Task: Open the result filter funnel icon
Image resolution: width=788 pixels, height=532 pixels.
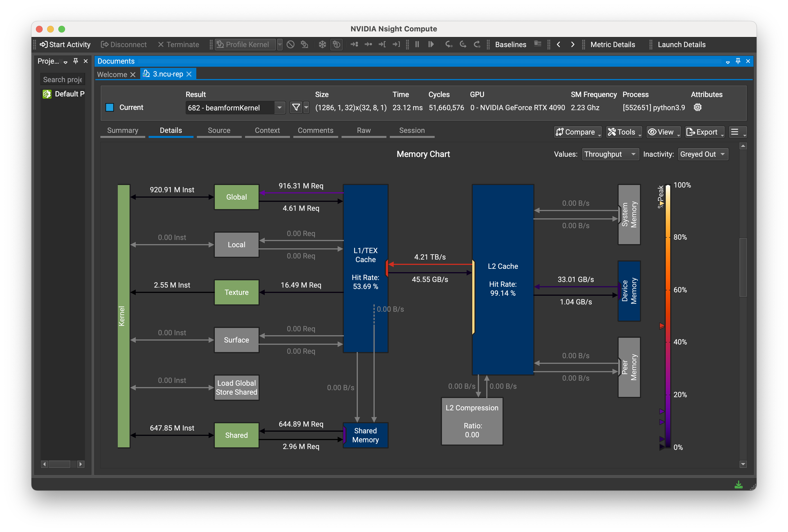Action: [x=295, y=107]
